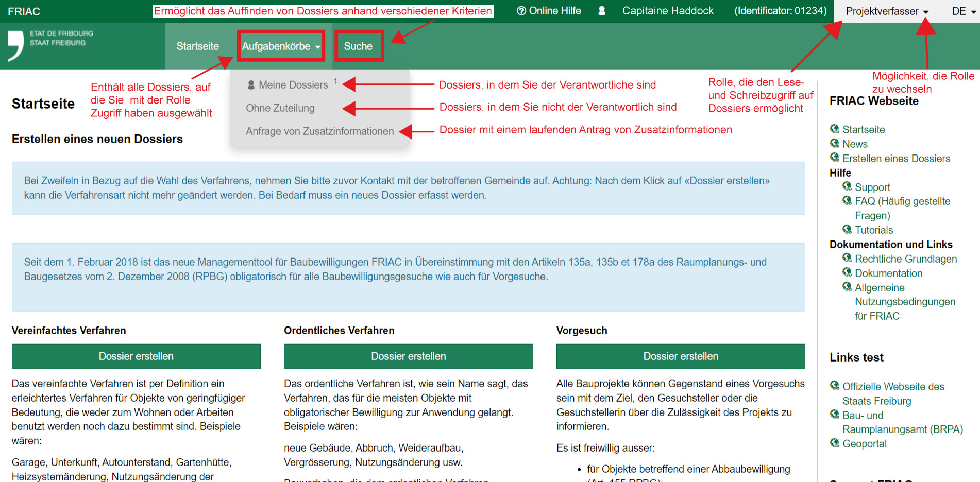Click the globe icon next to News
This screenshot has height=482, width=980.
(835, 143)
